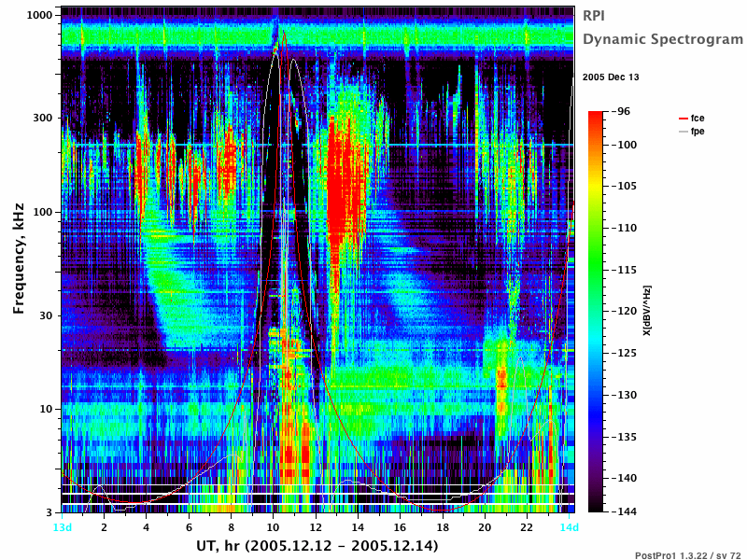Click the UT, hr axis title

tap(317, 545)
